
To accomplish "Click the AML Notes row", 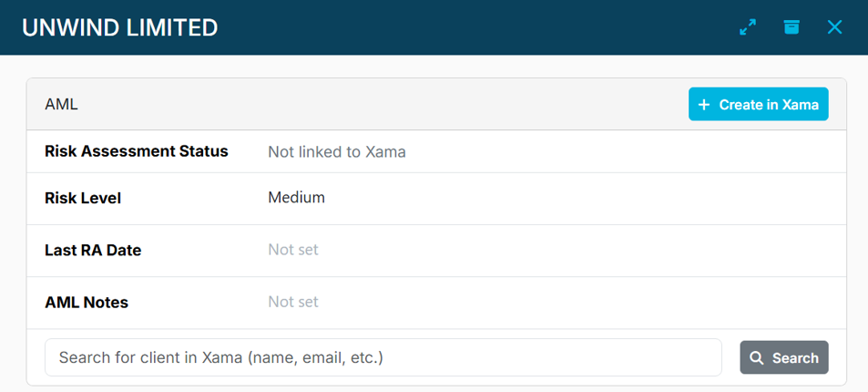I will pos(436,303).
